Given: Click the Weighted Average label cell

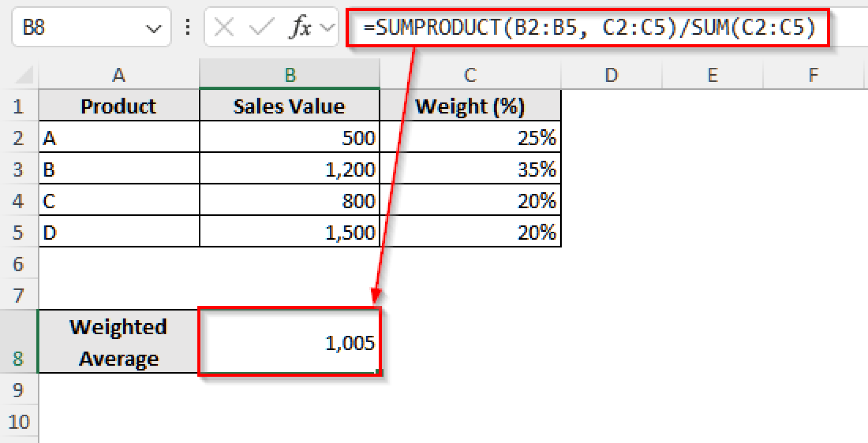Looking at the screenshot, I should 119,342.
